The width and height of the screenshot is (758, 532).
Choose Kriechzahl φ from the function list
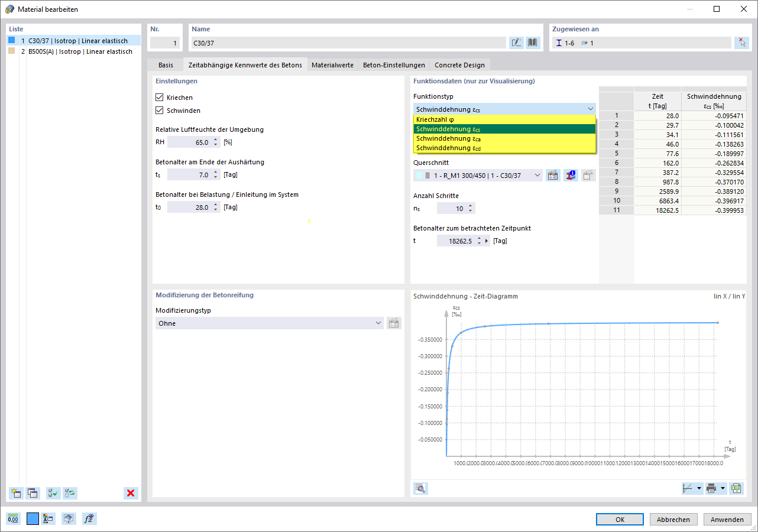click(x=504, y=119)
